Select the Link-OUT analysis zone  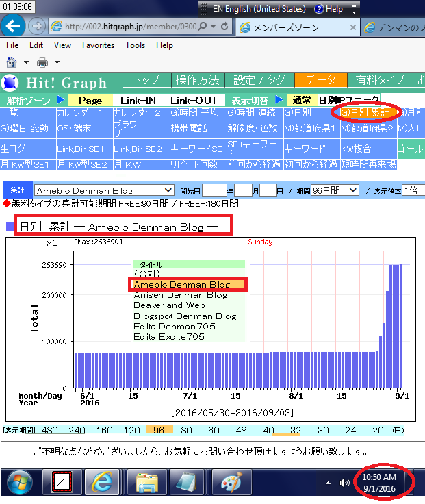(x=194, y=100)
